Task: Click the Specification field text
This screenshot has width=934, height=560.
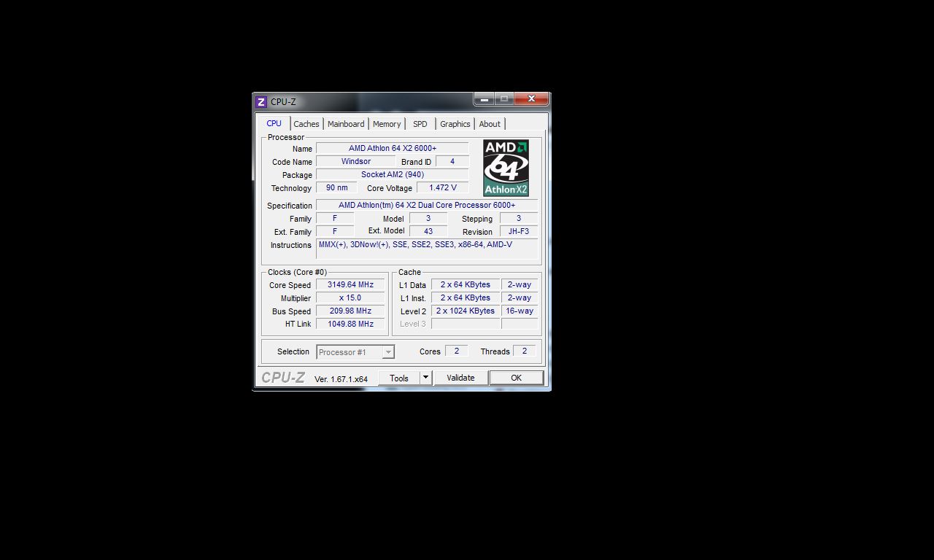Action: (x=427, y=206)
